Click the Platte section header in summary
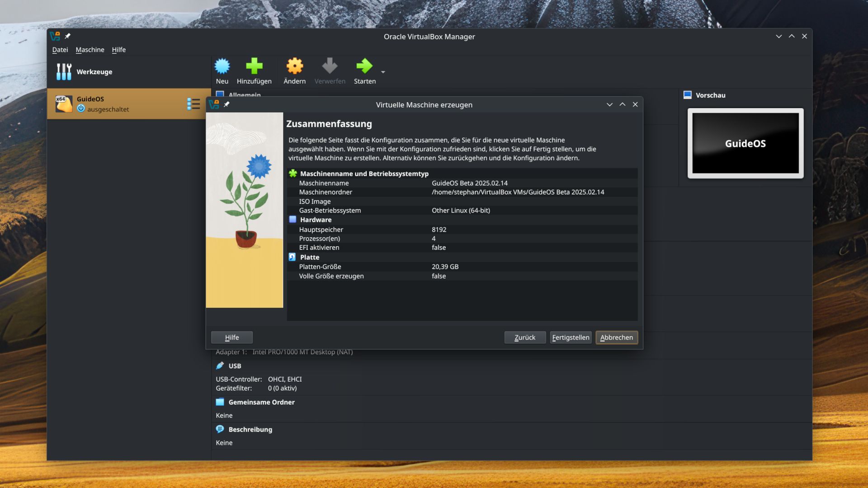Image resolution: width=868 pixels, height=488 pixels. (309, 257)
